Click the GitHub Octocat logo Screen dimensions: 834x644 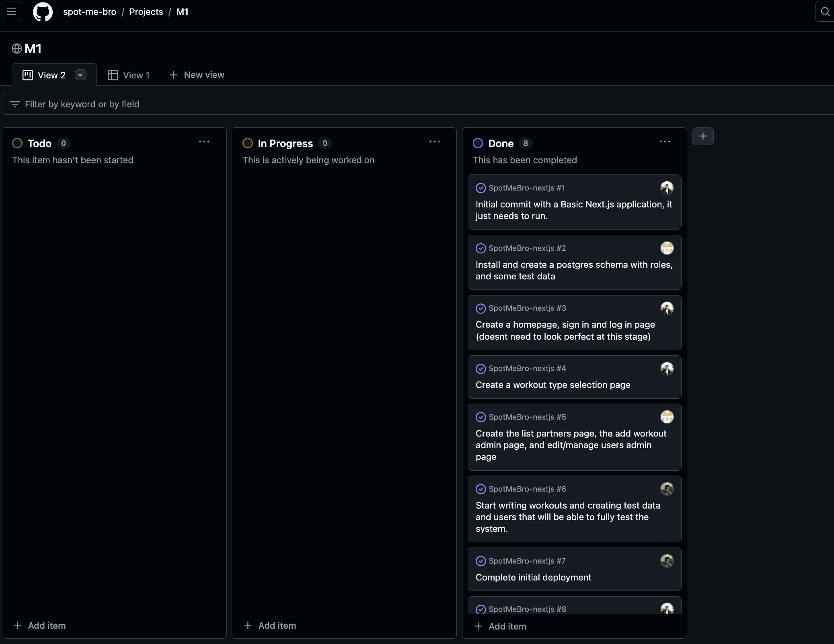point(43,12)
